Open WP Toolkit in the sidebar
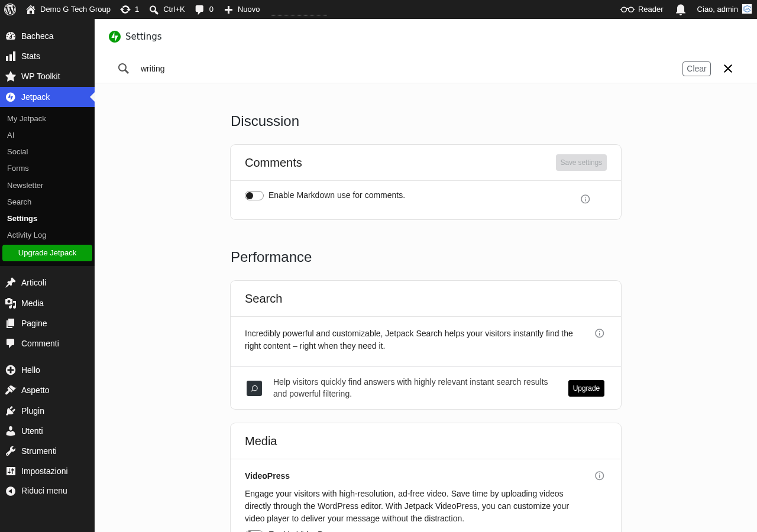The image size is (757, 532). click(47, 76)
